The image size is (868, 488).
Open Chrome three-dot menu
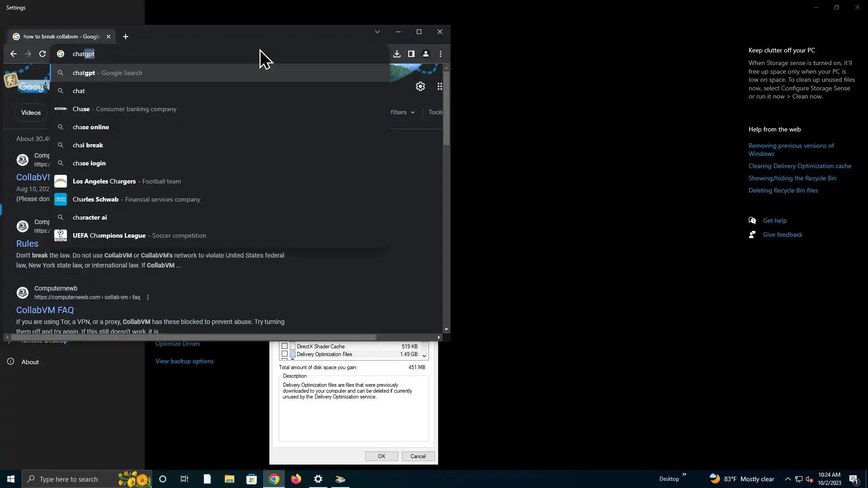pyautogui.click(x=440, y=54)
